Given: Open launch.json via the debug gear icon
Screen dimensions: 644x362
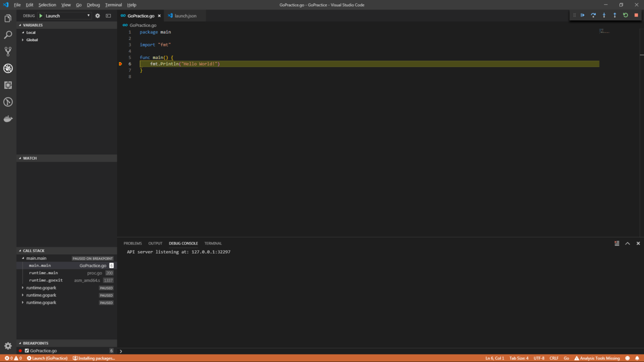Looking at the screenshot, I should [x=98, y=16].
